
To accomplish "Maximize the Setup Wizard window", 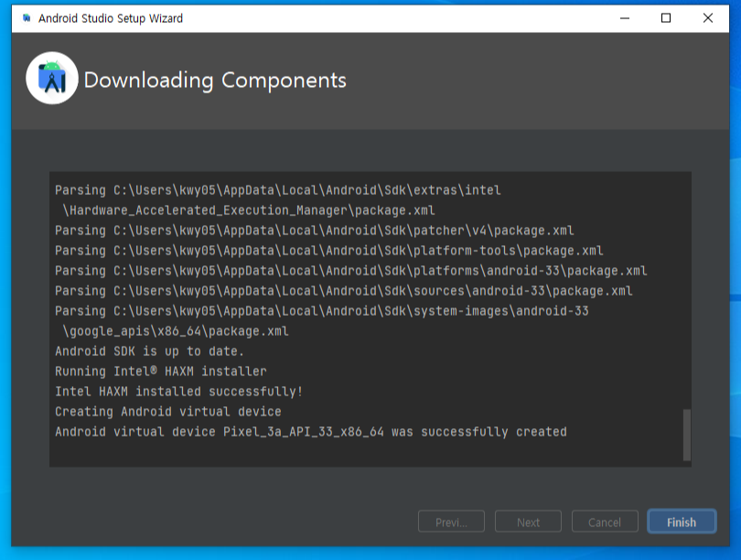I will tap(666, 18).
